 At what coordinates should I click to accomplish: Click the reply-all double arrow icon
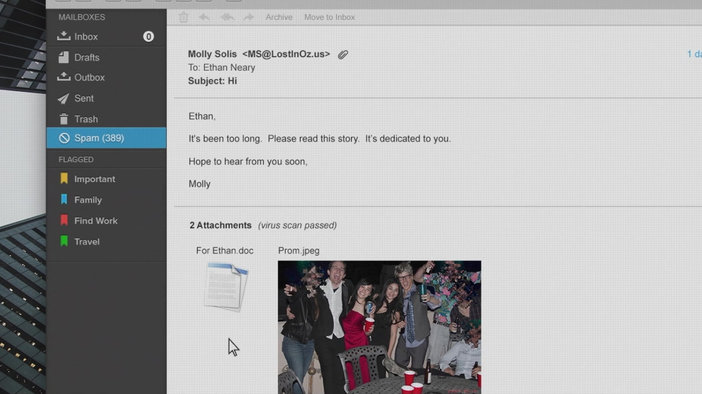[227, 17]
